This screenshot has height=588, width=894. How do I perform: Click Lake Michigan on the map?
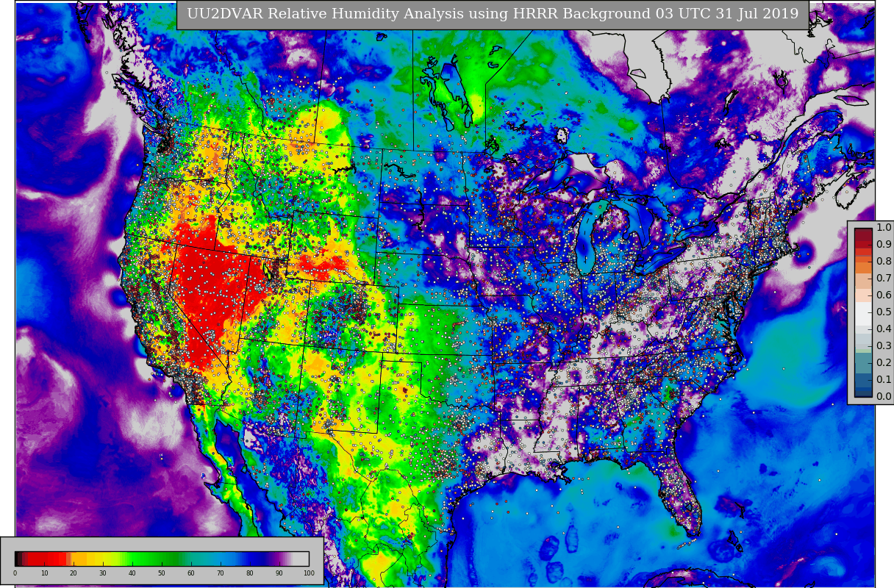coord(585,239)
